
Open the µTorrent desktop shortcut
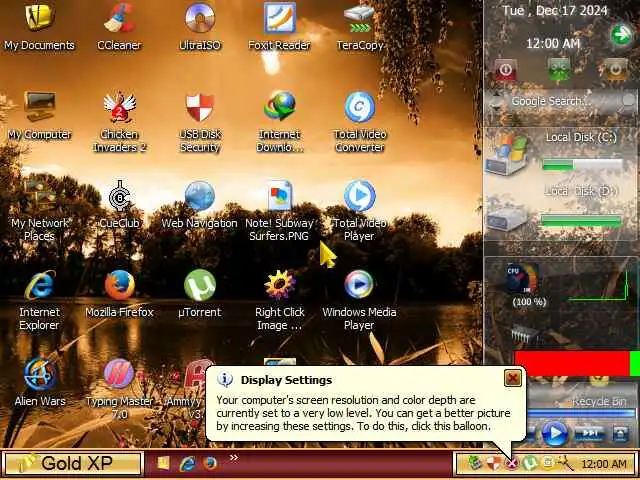(200, 294)
